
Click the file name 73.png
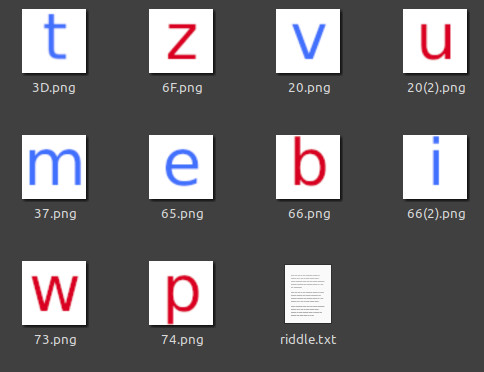pyautogui.click(x=55, y=340)
